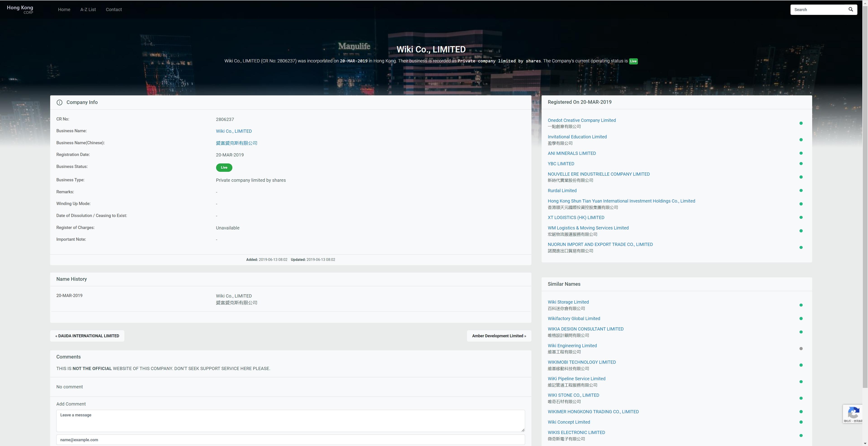
Task: Click the textarea resize handle
Action: (523, 430)
